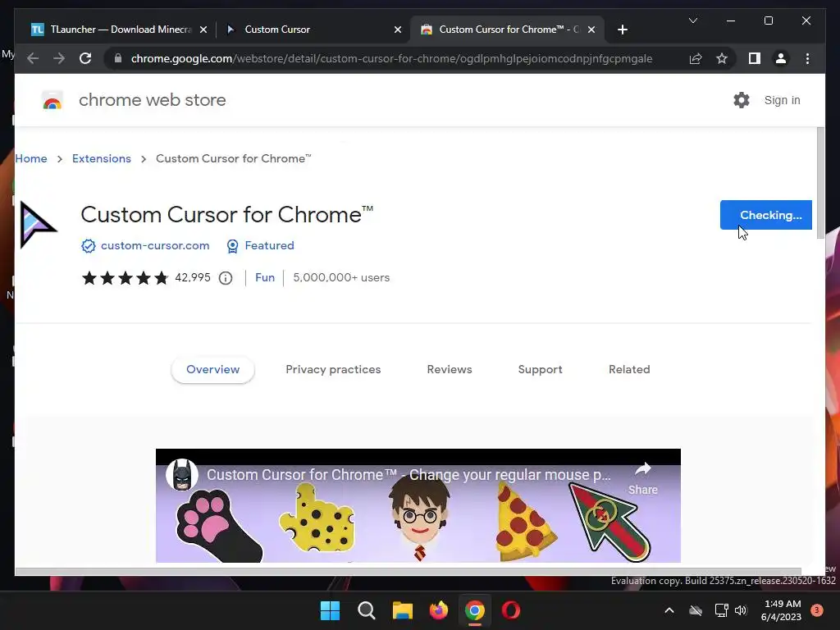Image resolution: width=840 pixels, height=630 pixels.
Task: Click the video channel Batman avatar
Action: [181, 475]
